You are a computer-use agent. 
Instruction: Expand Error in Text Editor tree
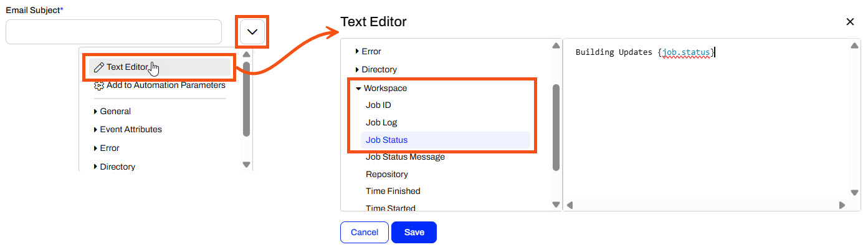coord(368,52)
